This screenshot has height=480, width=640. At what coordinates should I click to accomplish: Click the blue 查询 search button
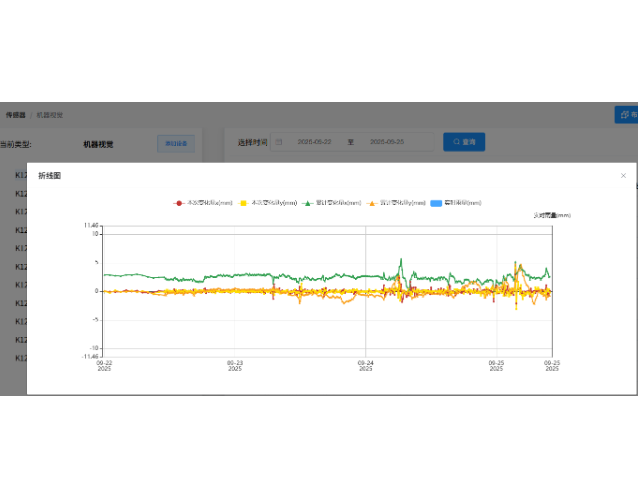(x=464, y=143)
